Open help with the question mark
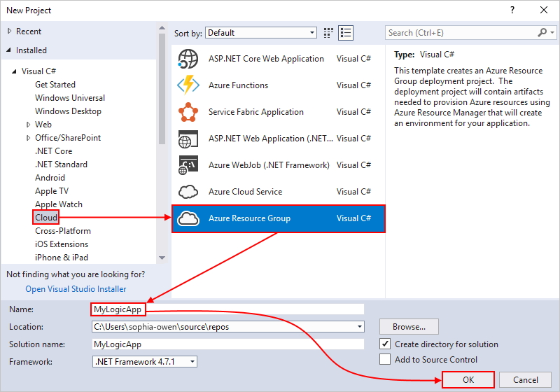Viewport: 560px width, 392px height. tap(512, 10)
